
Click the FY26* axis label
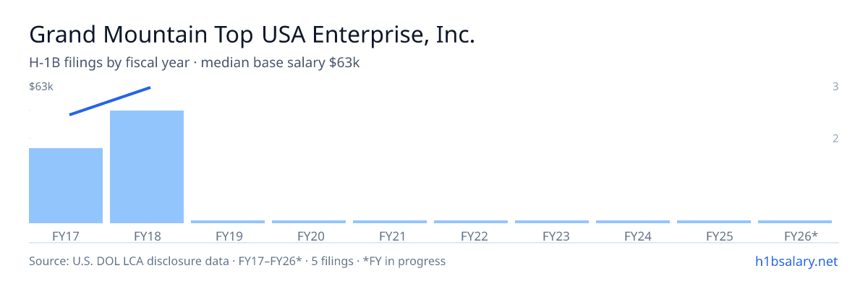pyautogui.click(x=801, y=236)
